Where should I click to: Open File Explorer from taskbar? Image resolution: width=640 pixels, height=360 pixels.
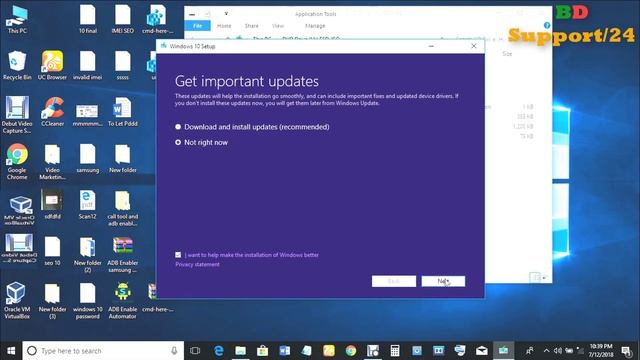(x=240, y=351)
